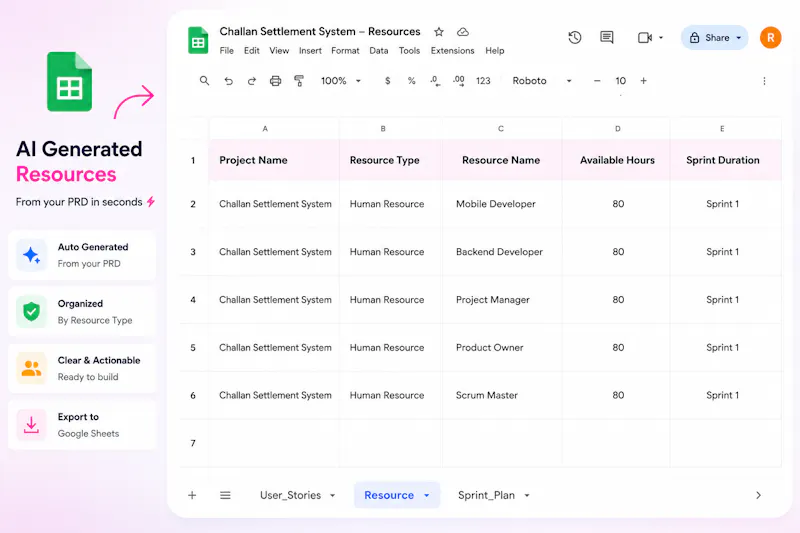
Task: Open the Tools menu
Action: coord(409,50)
